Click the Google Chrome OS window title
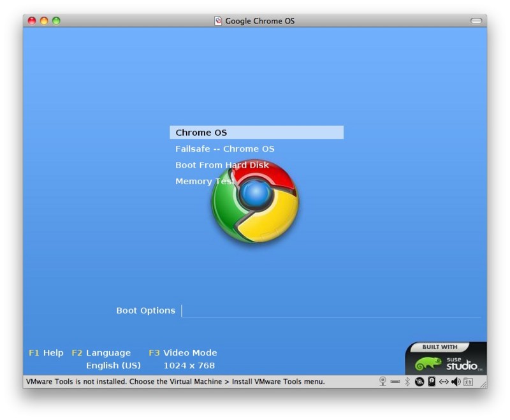Image resolution: width=510 pixels, height=420 pixels. click(260, 21)
